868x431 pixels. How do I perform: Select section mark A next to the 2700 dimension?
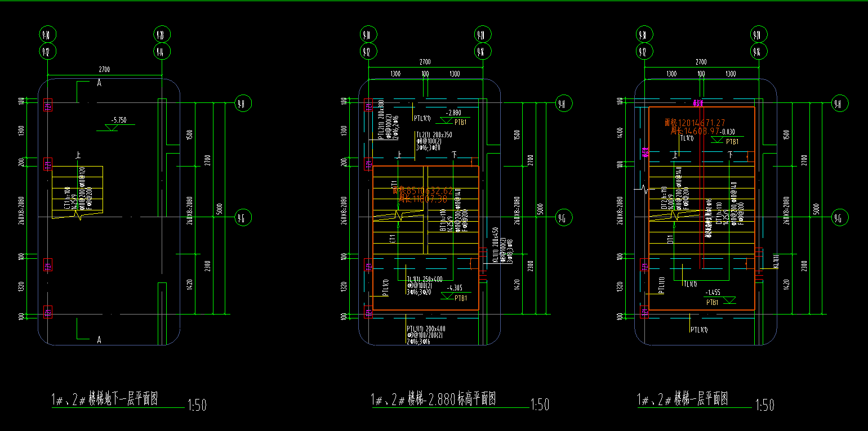tap(99, 83)
